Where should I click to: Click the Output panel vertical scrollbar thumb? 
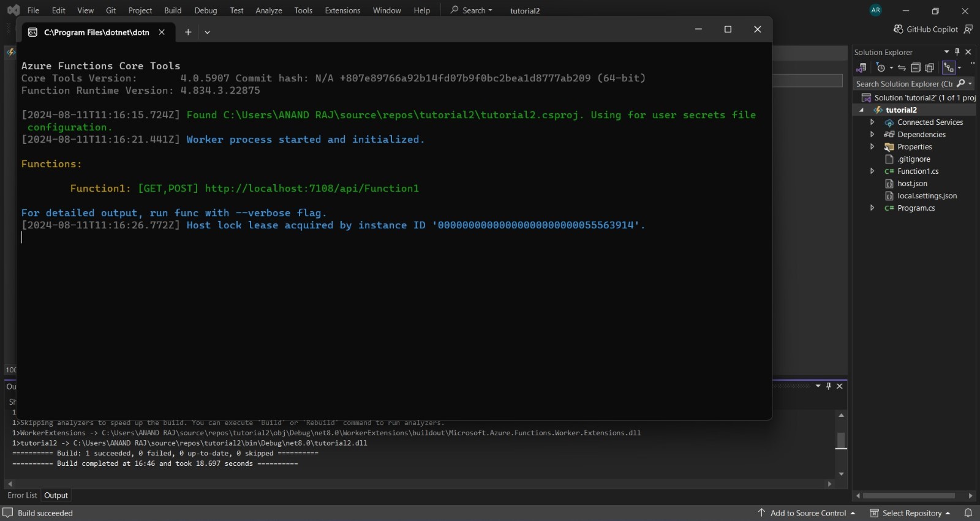[x=842, y=441]
